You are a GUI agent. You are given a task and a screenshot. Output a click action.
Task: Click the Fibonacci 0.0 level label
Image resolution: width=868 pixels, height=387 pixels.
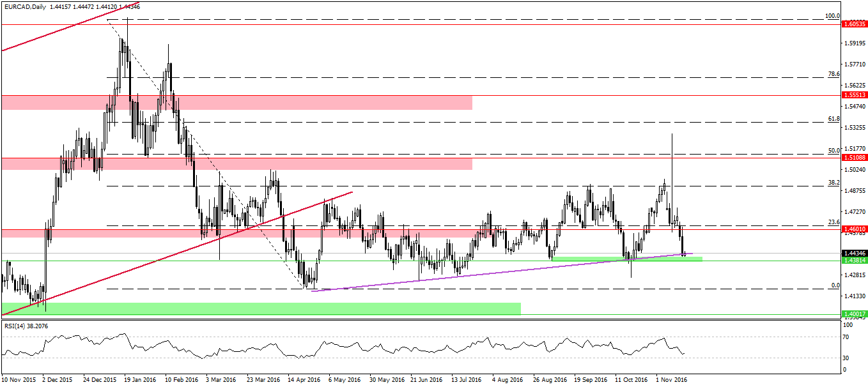click(x=834, y=285)
